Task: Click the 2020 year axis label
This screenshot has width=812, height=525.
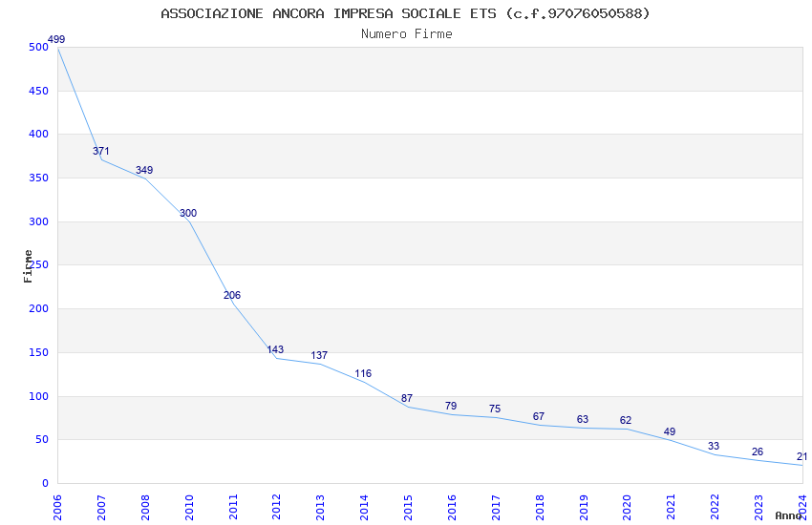Action: pyautogui.click(x=627, y=508)
